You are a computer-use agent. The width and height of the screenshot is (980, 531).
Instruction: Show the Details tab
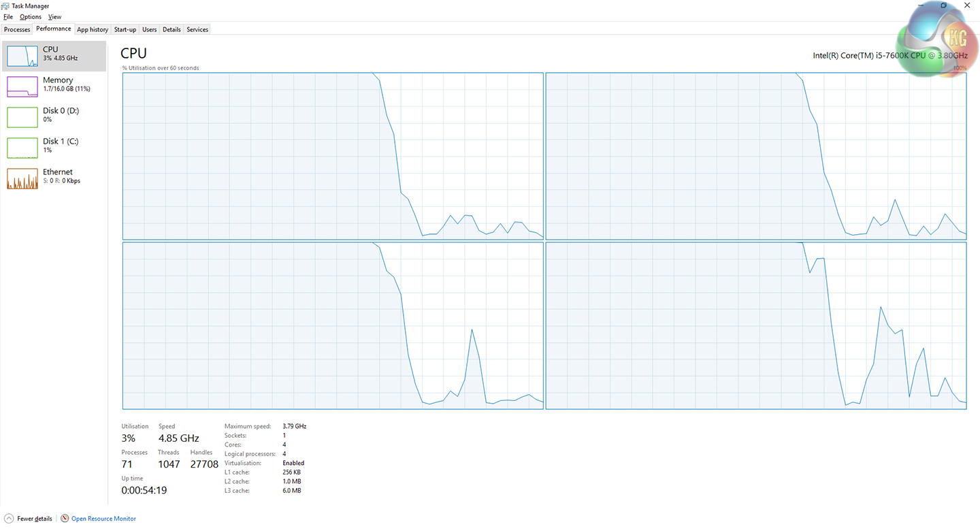(x=171, y=29)
